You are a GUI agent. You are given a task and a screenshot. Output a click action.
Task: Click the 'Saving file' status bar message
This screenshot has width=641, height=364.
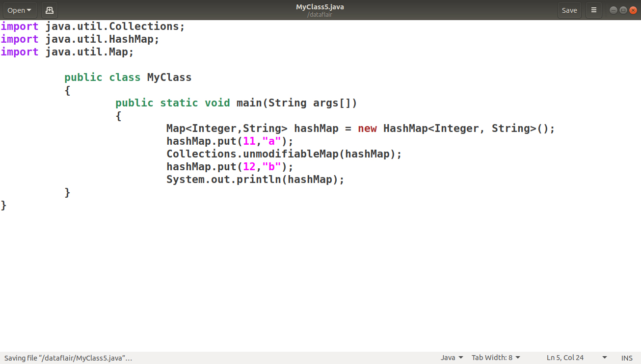[x=68, y=358]
